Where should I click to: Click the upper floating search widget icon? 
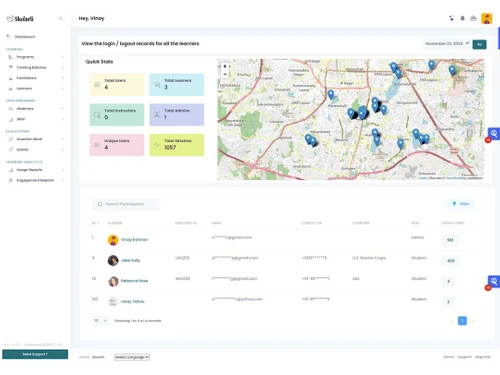click(494, 134)
